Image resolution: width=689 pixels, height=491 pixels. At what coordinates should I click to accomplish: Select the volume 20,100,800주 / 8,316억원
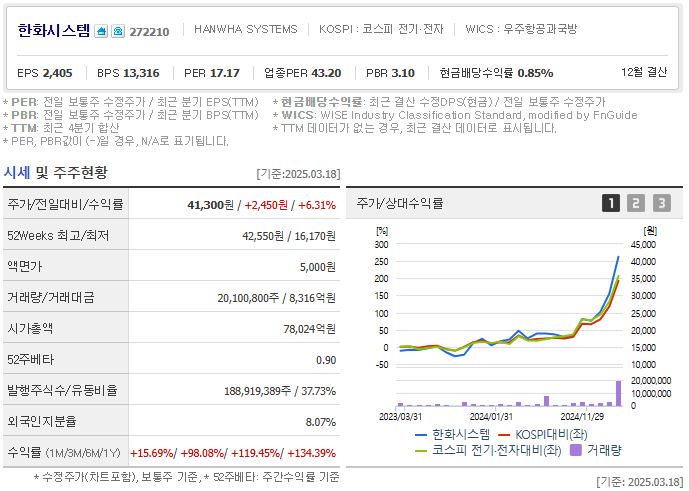pyautogui.click(x=276, y=298)
